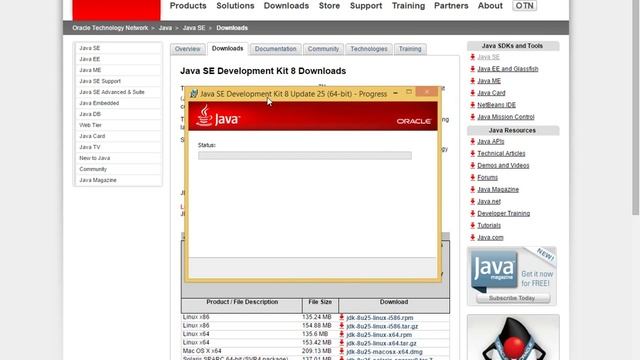Screen dimensions: 640x360
Task: Open Java Magazine link under Java Resources
Action: tap(498, 189)
